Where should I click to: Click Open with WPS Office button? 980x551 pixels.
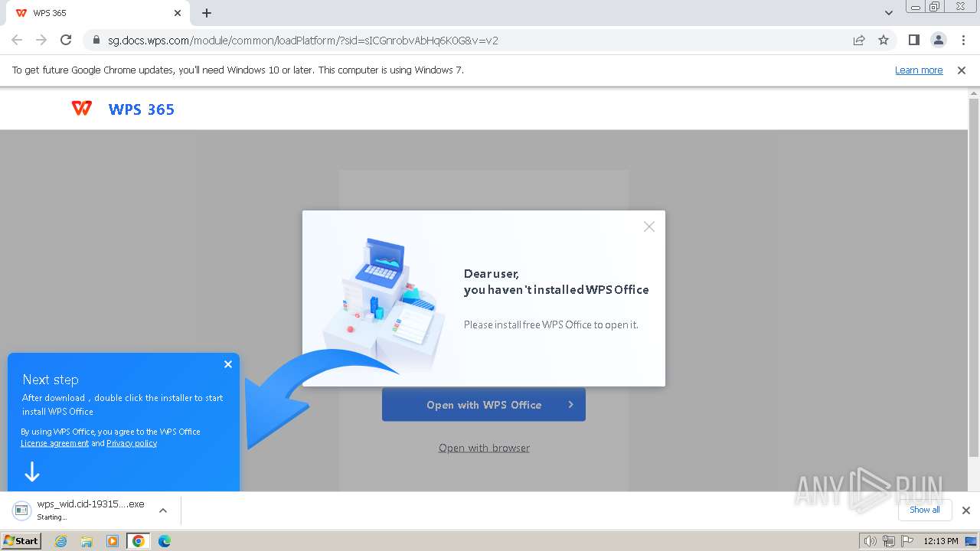pos(484,405)
